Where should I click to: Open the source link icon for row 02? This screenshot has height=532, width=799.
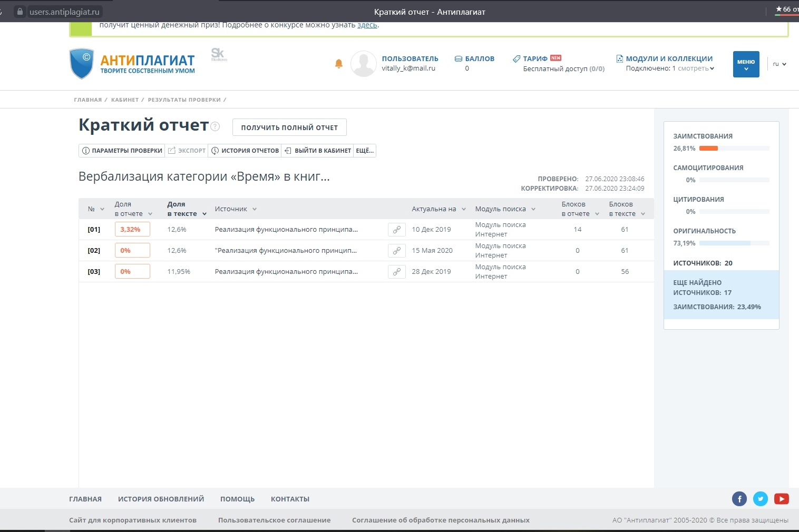396,251
